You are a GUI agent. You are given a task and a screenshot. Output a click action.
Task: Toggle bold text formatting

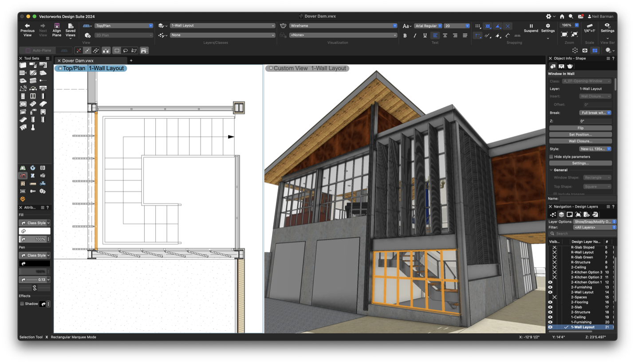point(405,35)
